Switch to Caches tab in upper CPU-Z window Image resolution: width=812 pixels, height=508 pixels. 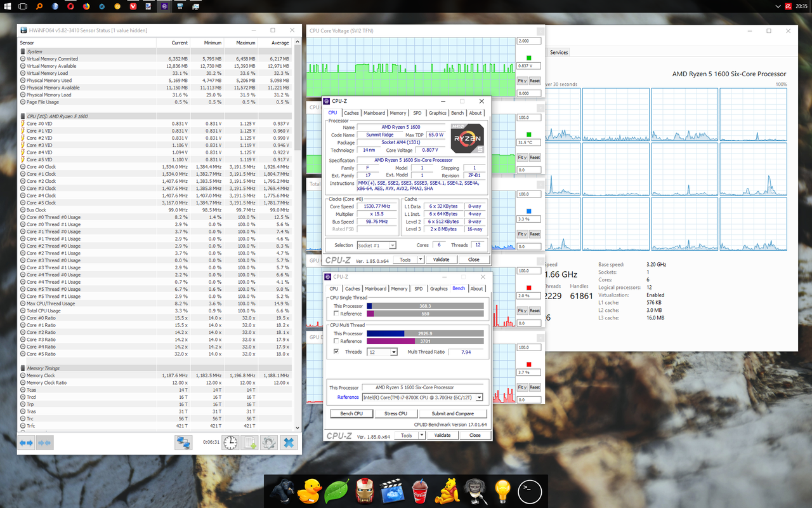tap(351, 113)
